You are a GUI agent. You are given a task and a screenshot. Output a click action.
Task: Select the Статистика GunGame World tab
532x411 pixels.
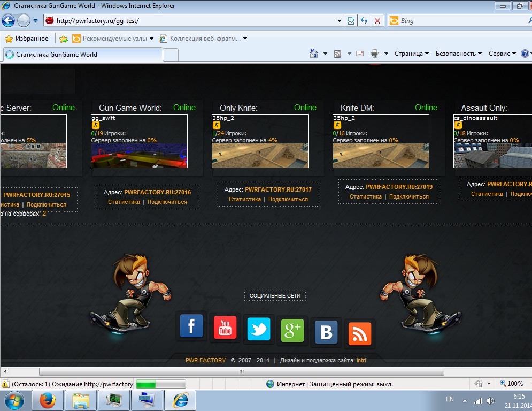[x=83, y=55]
